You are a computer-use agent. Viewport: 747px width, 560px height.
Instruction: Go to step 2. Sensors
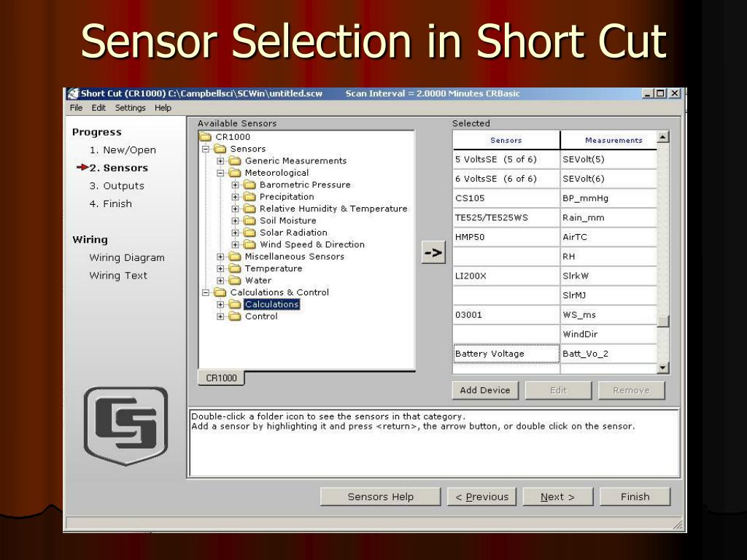click(x=119, y=168)
